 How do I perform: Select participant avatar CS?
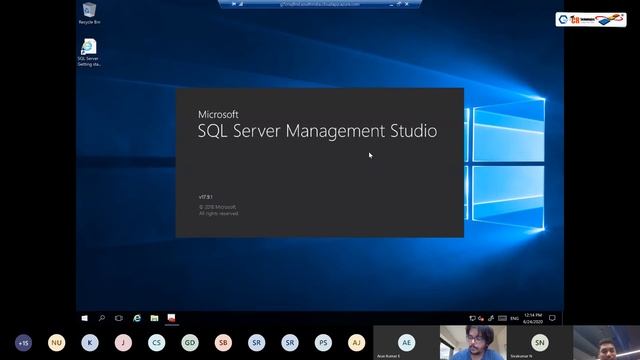click(156, 343)
